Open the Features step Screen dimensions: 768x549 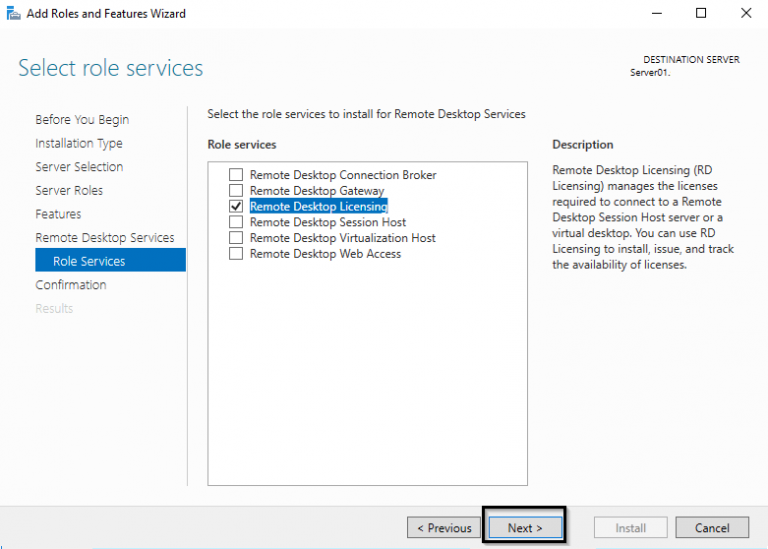(58, 214)
